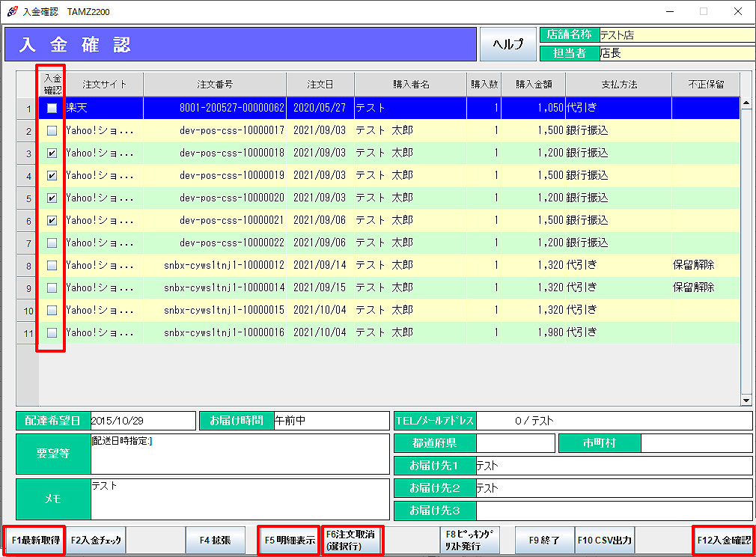Viewport: 756px width, 557px height.
Task: Open the ヘルプ help button
Action: (507, 44)
